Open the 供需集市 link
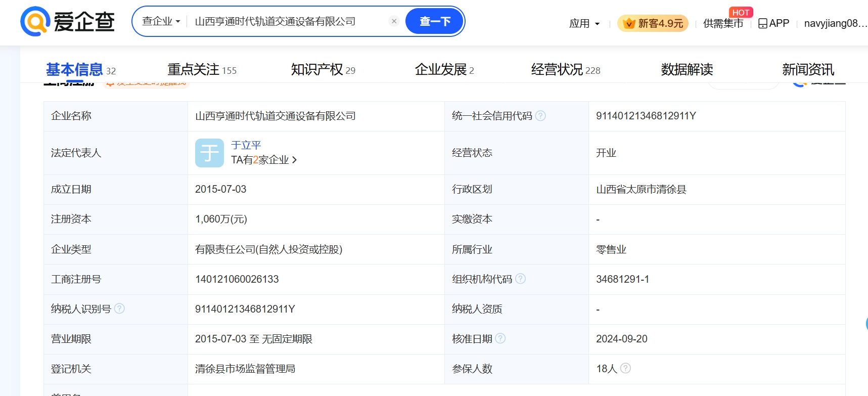This screenshot has width=868, height=396. [723, 23]
